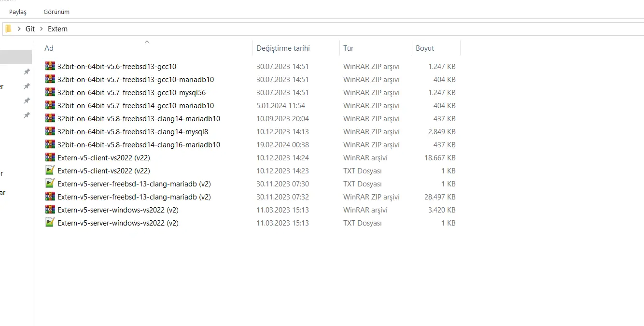
Task: Click the archive icon for 32bit-on-64bit-v5.7-freebsd13-gcc10-mariadb10
Action: [x=50, y=79]
